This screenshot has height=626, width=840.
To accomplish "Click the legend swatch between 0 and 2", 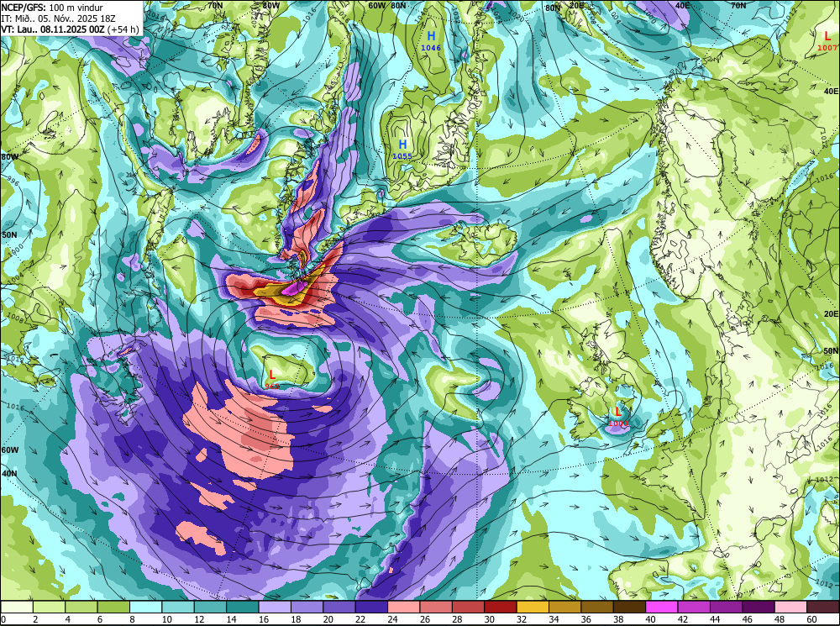I will (x=17, y=607).
